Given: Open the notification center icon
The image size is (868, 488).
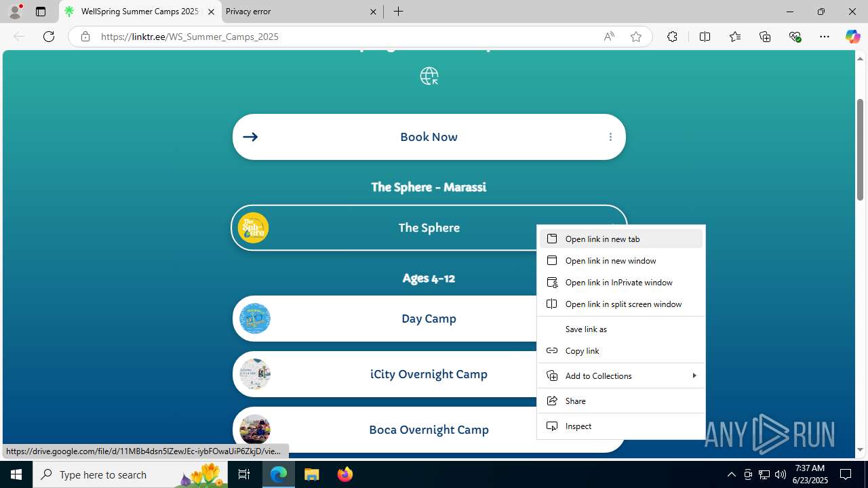Looking at the screenshot, I should 846,474.
